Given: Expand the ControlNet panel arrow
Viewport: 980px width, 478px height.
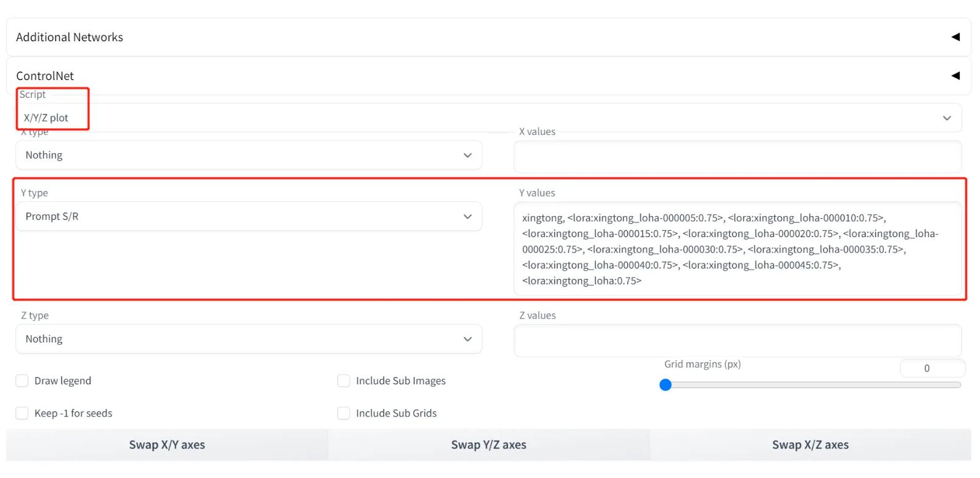Looking at the screenshot, I should coord(955,76).
